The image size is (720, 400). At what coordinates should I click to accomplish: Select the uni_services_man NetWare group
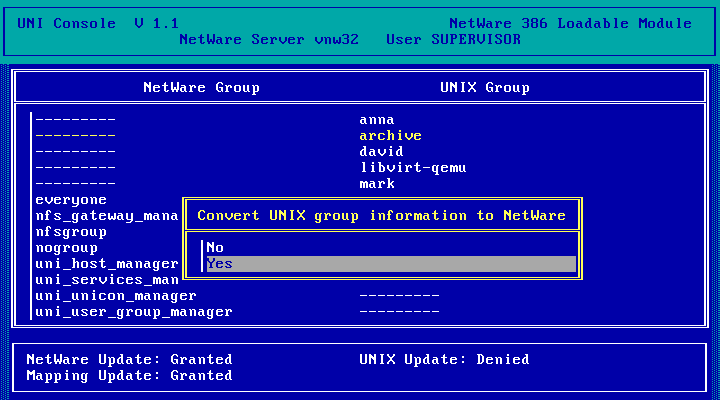point(107,280)
